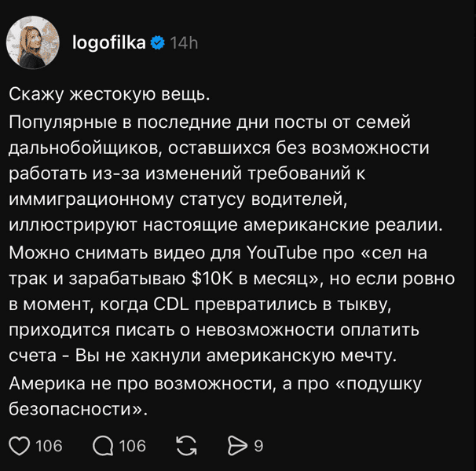The width and height of the screenshot is (476, 471).
Task: Open the logofilka username link
Action: 108,43
